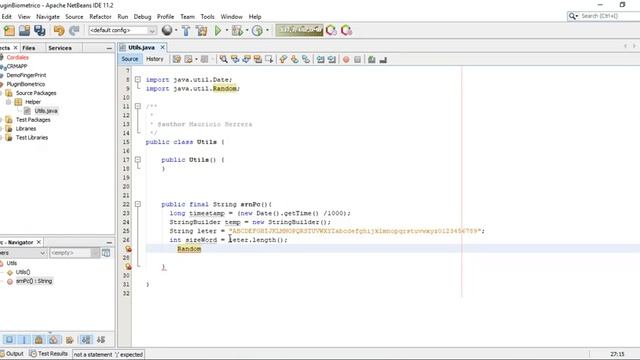
Task: Switch to the History view button
Action: 155,59
